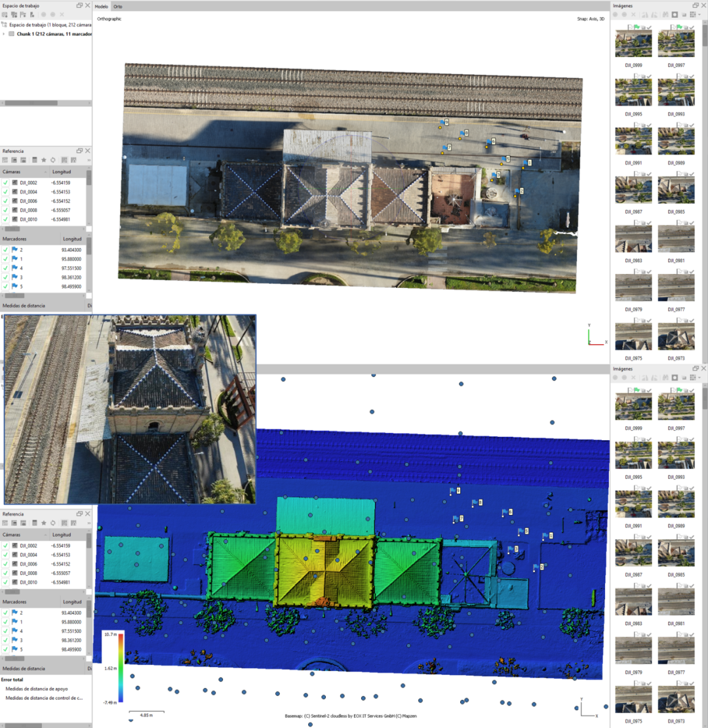Expand the Chunk 1 tree node
This screenshot has width=708, height=728.
[x=4, y=34]
